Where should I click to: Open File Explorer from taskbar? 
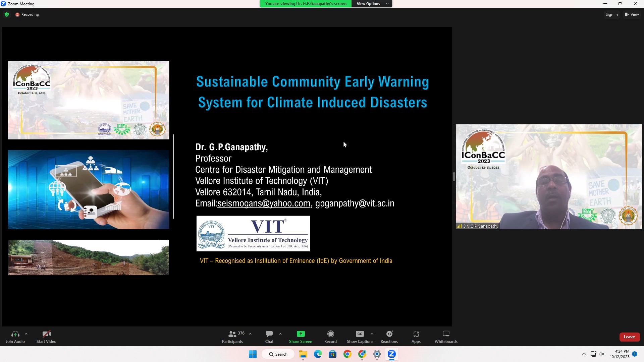[303, 354]
